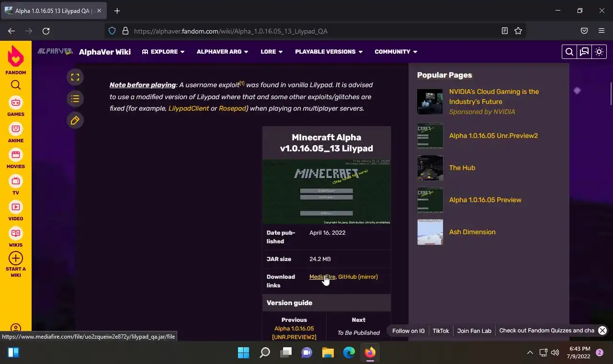Open File Explorer from taskbar
The height and width of the screenshot is (364, 613).
point(328,353)
